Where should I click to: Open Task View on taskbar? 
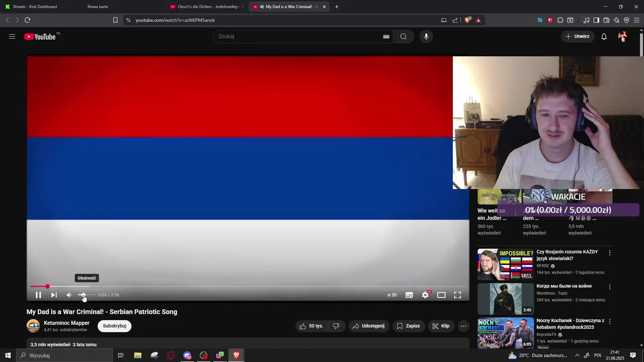(x=121, y=355)
